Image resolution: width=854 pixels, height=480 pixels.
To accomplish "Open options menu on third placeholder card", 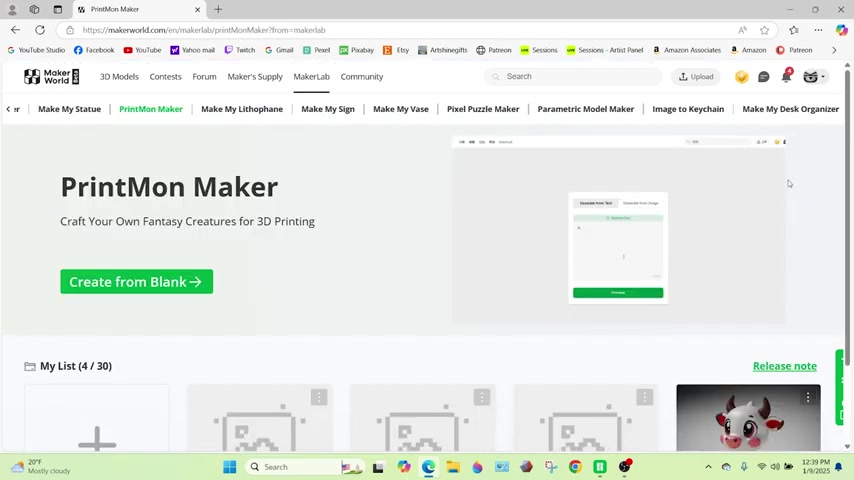I will tap(644, 397).
